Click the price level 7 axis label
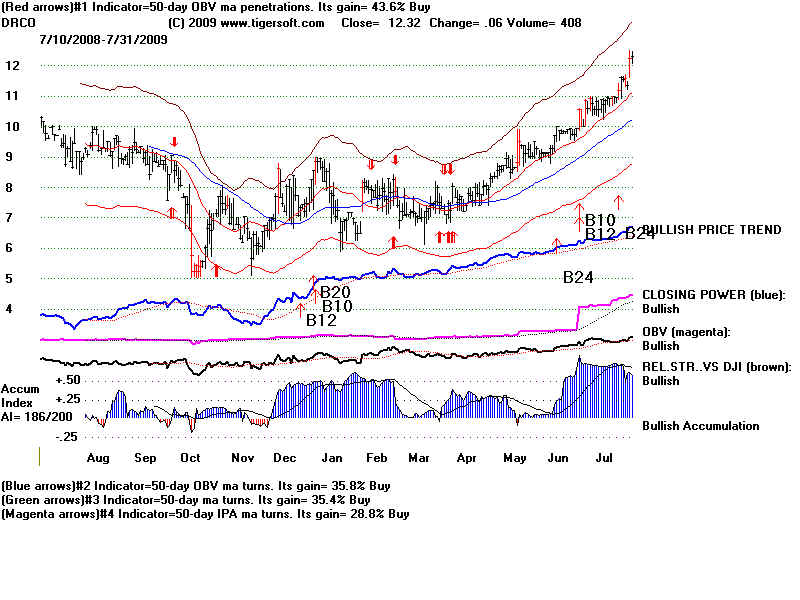 (x=9, y=218)
